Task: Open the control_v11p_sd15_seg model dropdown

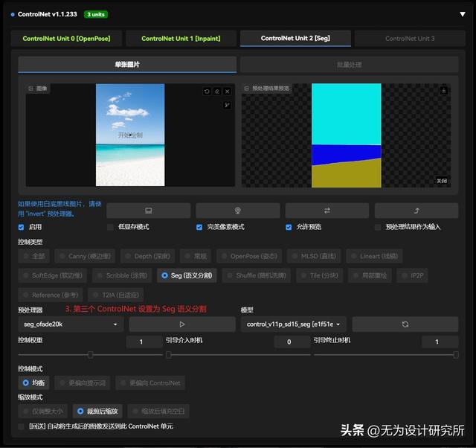Action: coord(293,324)
